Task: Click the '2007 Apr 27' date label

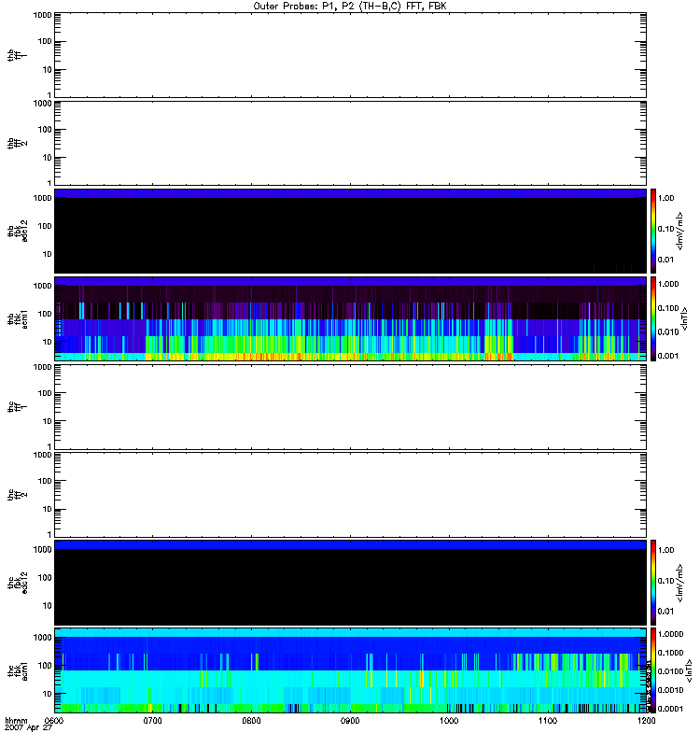Action: coord(28,728)
